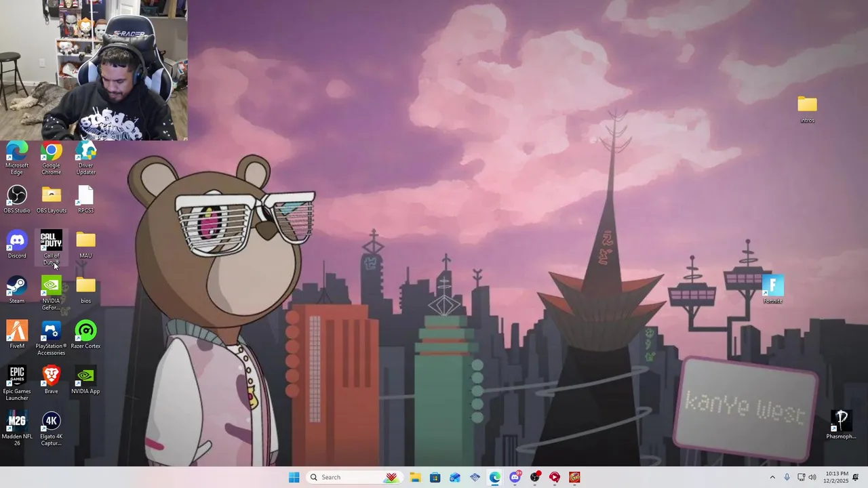The height and width of the screenshot is (488, 868).
Task: Open File Explorer from the taskbar
Action: tap(415, 477)
